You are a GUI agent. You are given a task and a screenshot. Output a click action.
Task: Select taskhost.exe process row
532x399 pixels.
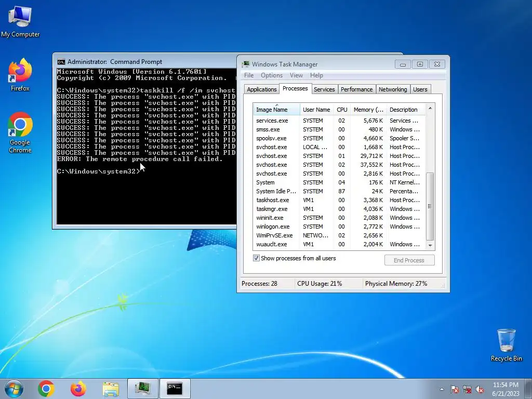point(339,200)
